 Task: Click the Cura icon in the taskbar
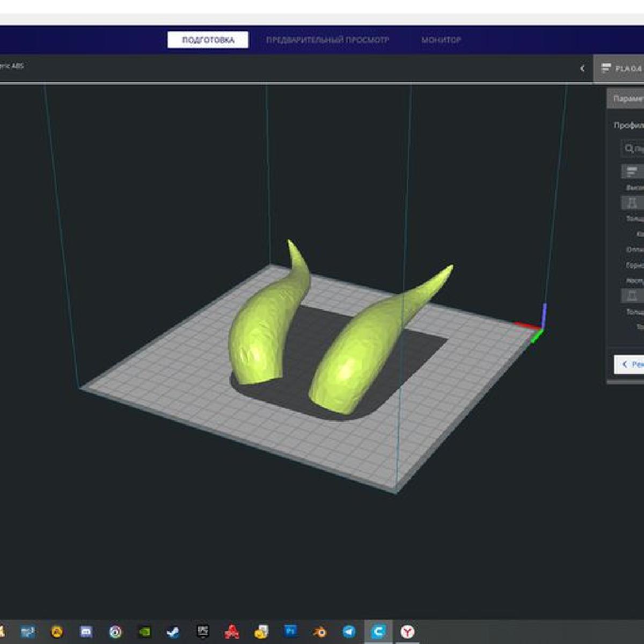[378, 632]
